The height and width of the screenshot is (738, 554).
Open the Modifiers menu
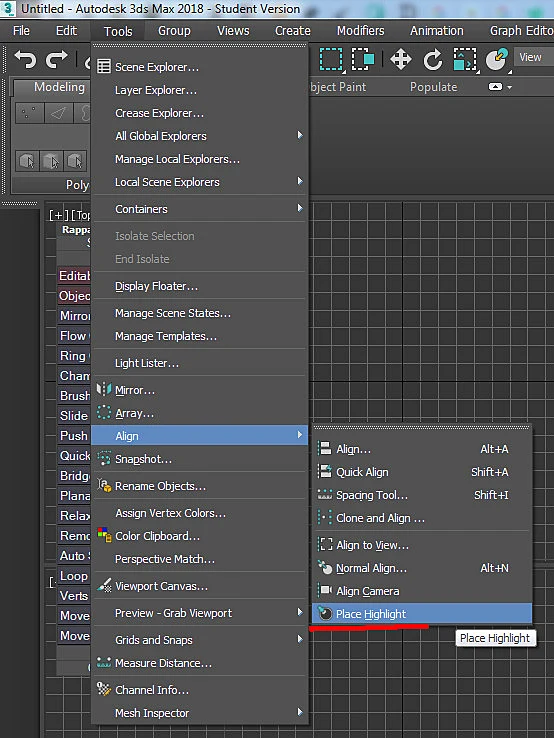(361, 31)
